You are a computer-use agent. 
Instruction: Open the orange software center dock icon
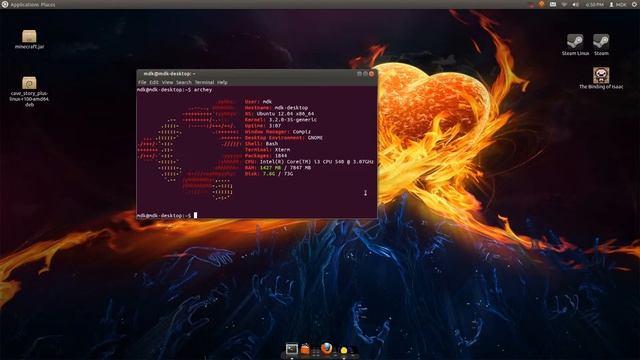click(305, 349)
